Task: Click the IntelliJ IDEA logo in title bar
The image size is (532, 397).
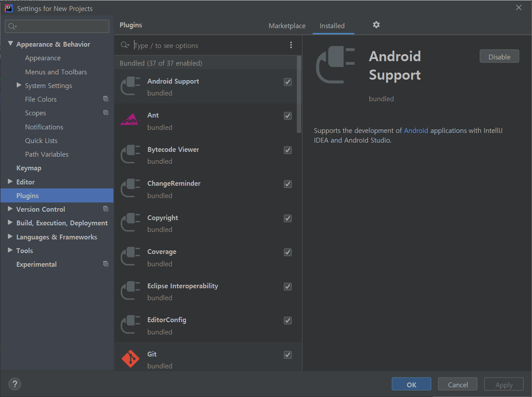Action: [8, 8]
